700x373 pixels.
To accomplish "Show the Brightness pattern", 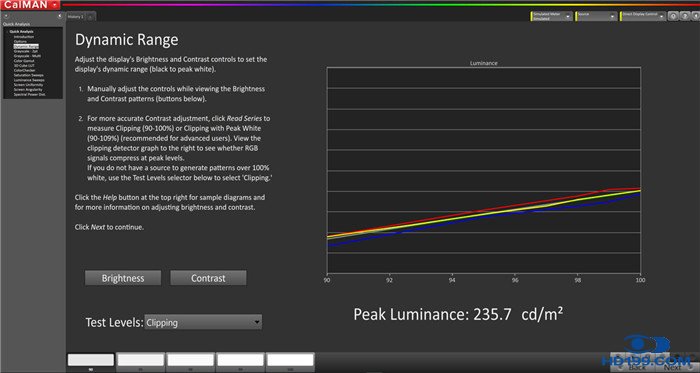I will [x=123, y=278].
